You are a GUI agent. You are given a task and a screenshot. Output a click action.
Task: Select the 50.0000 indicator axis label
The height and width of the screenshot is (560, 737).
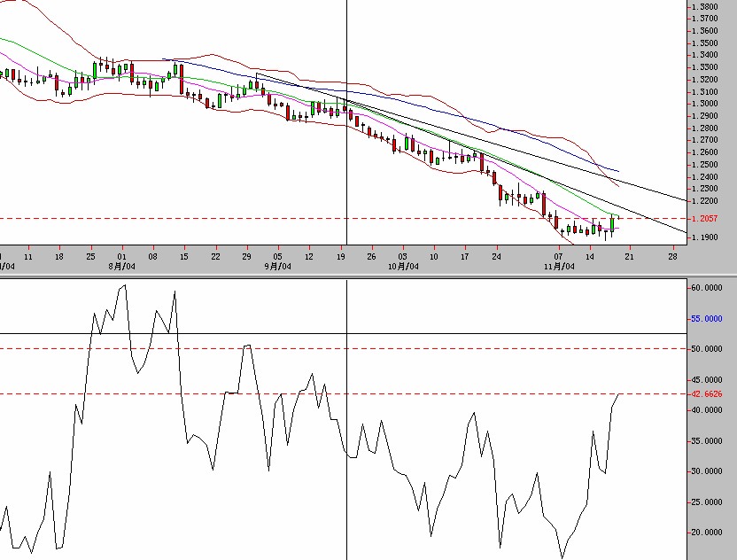click(707, 349)
